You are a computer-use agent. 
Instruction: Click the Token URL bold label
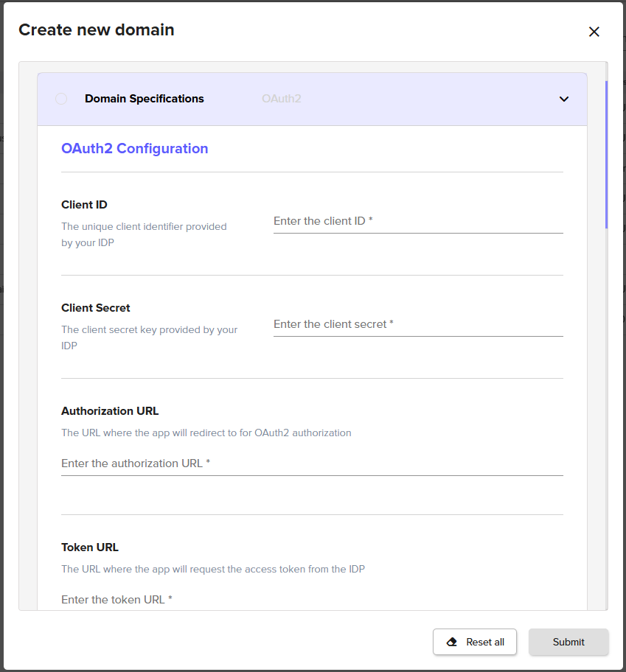pos(90,547)
